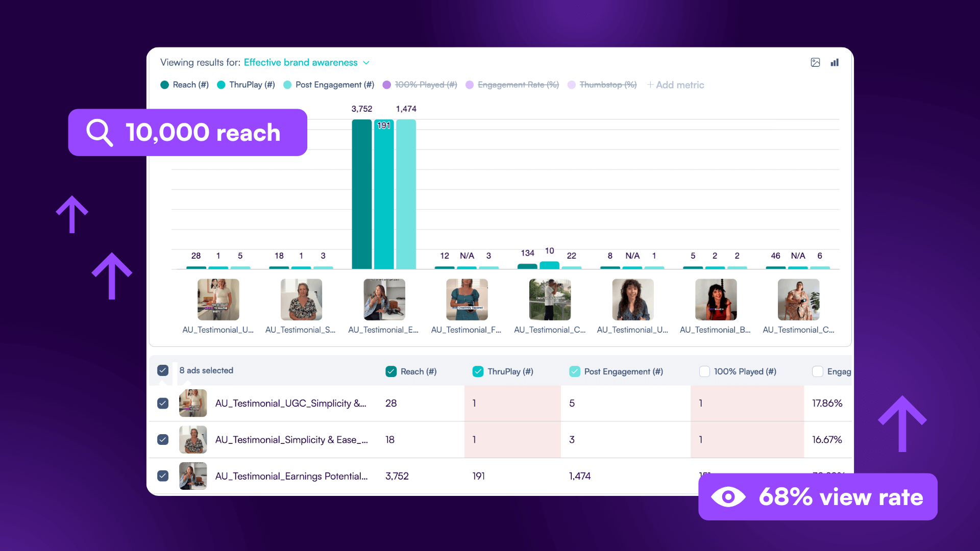The height and width of the screenshot is (551, 980).
Task: Switch to bar chart view icon
Action: pyautogui.click(x=835, y=63)
